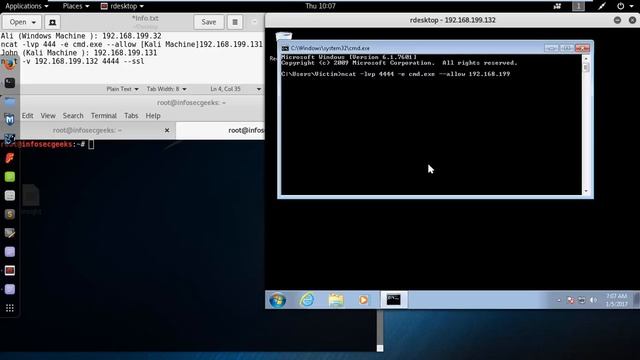
Task: Open the people icon in the top panel
Action: click(x=557, y=6)
